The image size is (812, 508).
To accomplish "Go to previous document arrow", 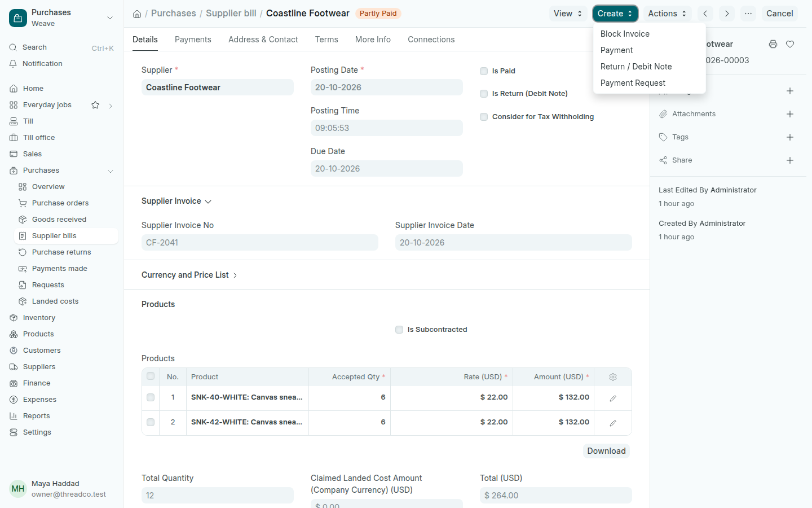I will [x=705, y=14].
